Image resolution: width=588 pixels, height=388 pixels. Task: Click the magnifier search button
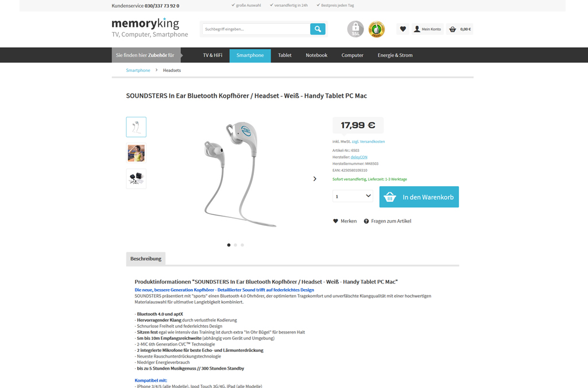(x=318, y=29)
